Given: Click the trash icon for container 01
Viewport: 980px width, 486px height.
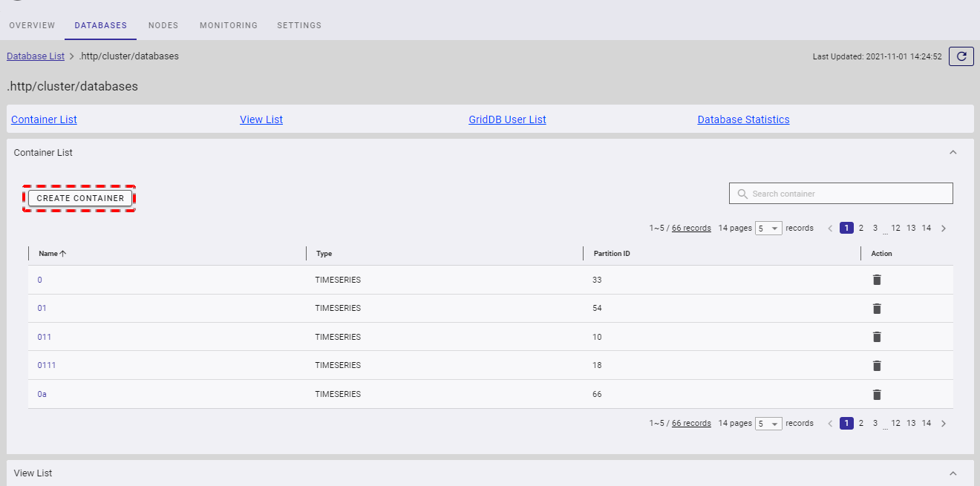Looking at the screenshot, I should tap(877, 309).
